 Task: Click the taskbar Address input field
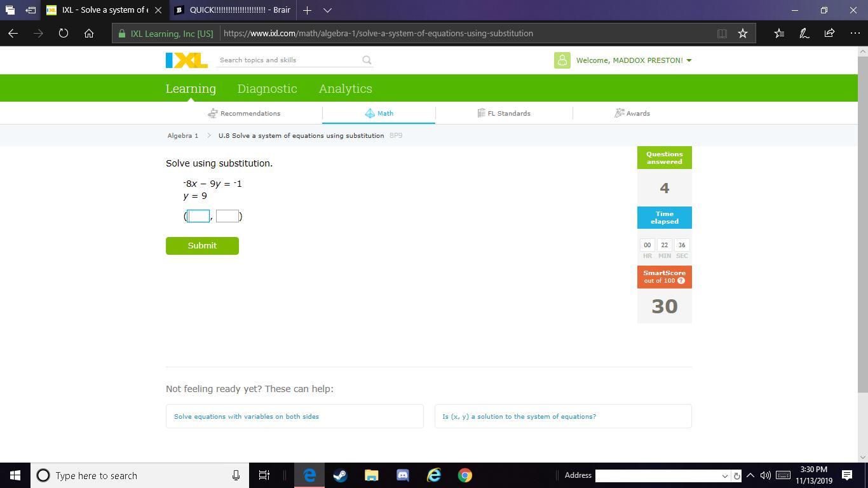click(x=657, y=475)
